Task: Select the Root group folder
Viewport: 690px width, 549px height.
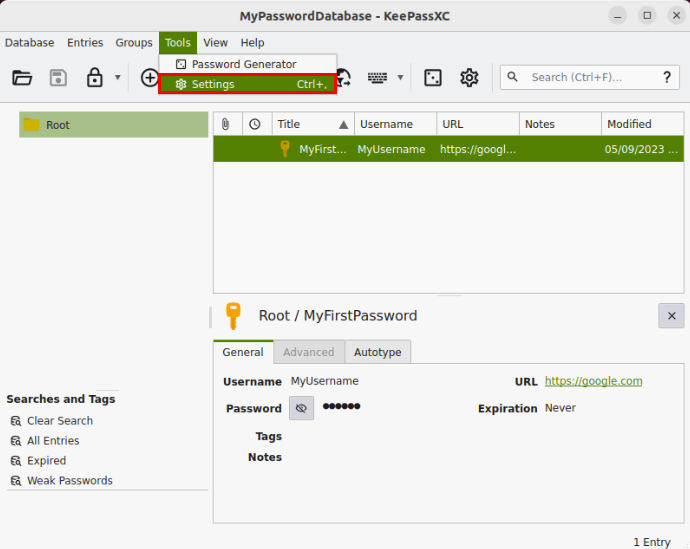Action: 114,125
